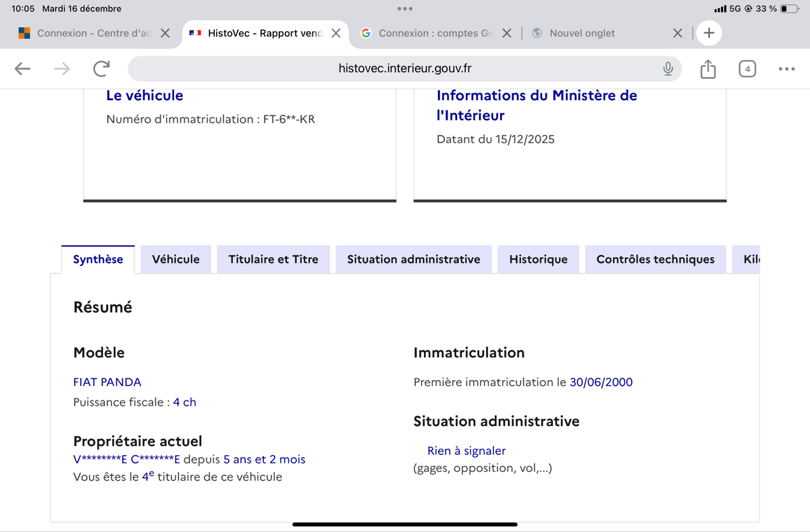Open a new tab with plus
Image resolution: width=810 pixels, height=532 pixels.
(709, 33)
